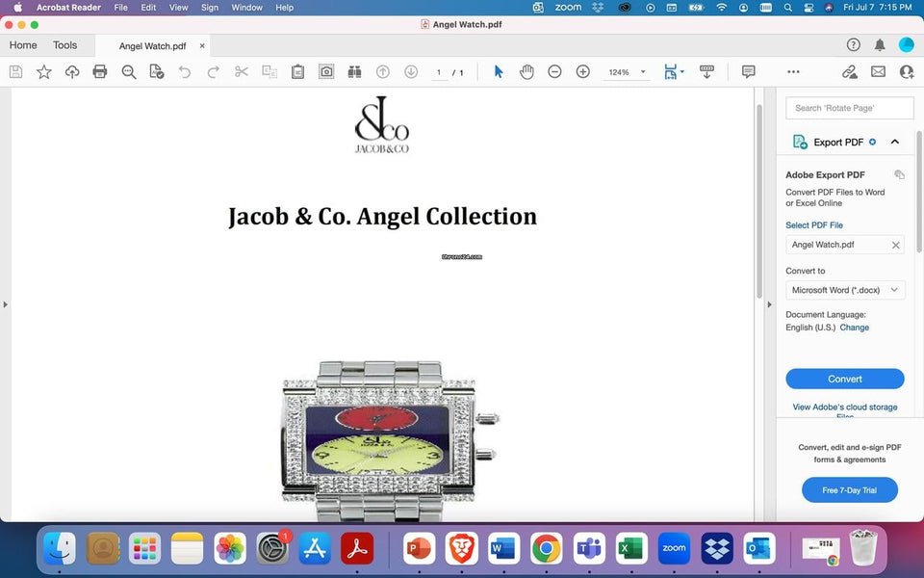Take a snapshot with camera icon
Image resolution: width=924 pixels, height=578 pixels.
(326, 72)
